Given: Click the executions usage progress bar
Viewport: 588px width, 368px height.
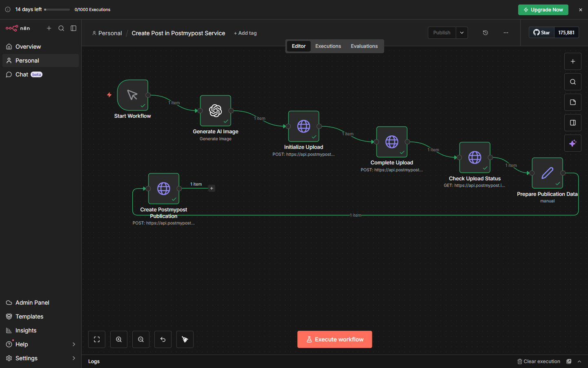Looking at the screenshot, I should [x=57, y=9].
